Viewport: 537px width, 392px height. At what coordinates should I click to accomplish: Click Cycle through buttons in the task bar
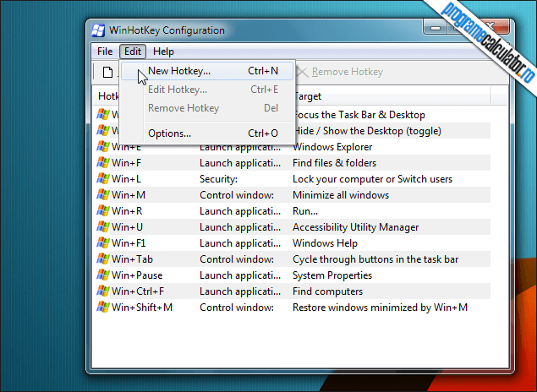click(375, 259)
